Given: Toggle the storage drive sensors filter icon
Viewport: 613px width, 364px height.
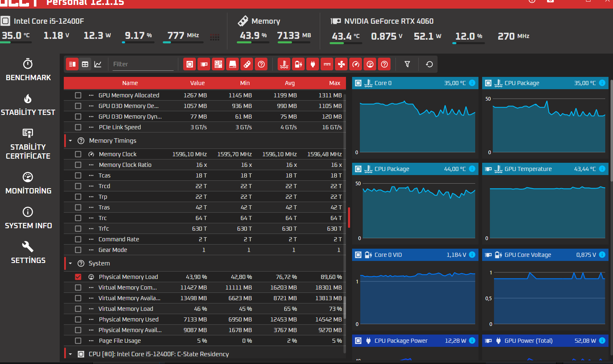Looking at the screenshot, I should 233,64.
